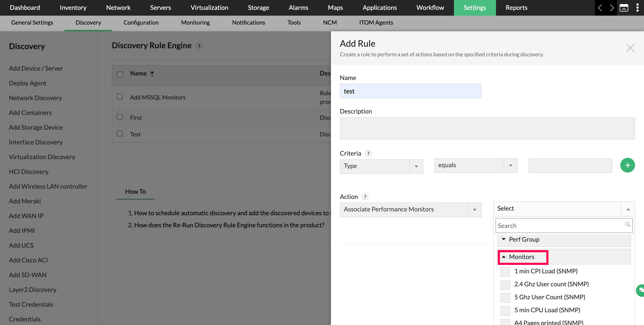Tick the 5 Ghz User Count (SNMP) checkbox
This screenshot has height=325, width=644.
point(505,298)
